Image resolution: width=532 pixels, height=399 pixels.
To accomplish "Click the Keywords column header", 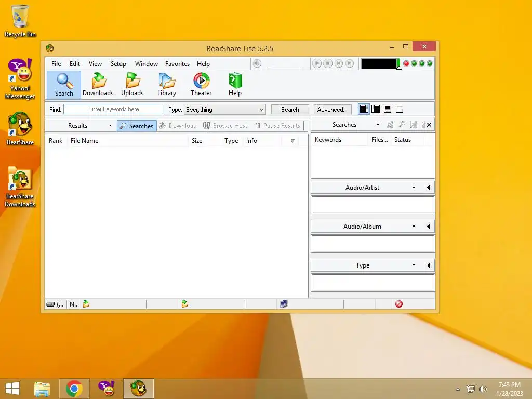I will 340,140.
